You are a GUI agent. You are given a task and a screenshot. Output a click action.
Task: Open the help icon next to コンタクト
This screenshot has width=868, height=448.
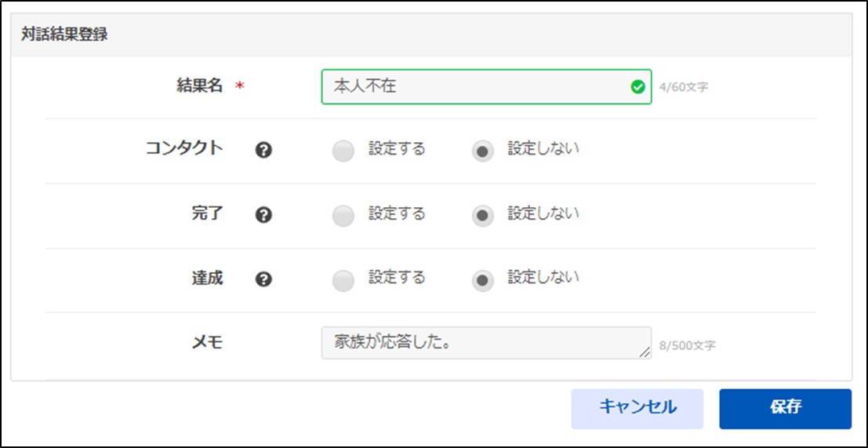[x=264, y=150]
